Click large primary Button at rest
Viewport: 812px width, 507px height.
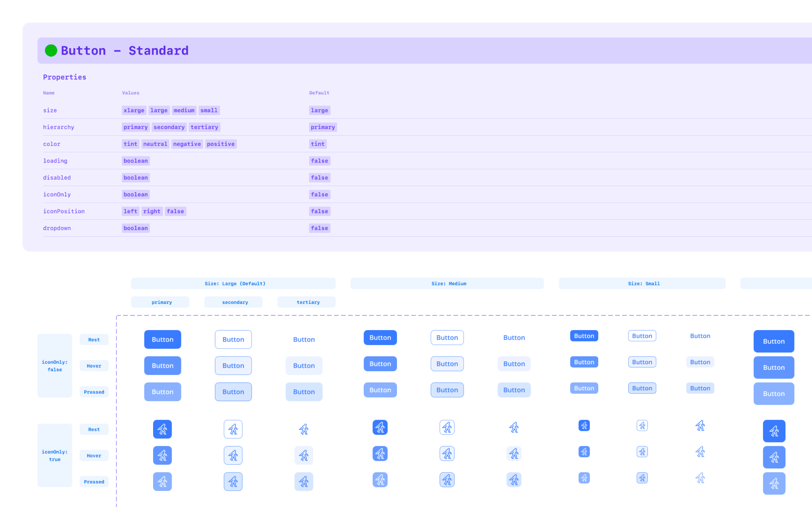[x=162, y=339]
